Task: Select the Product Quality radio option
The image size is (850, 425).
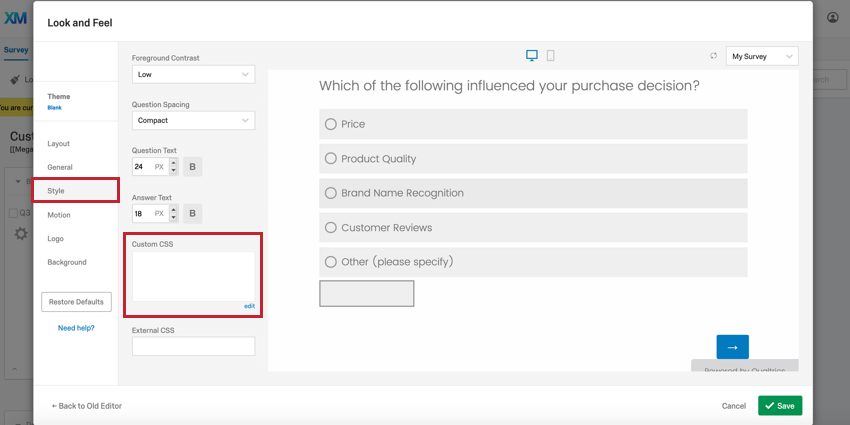Action: point(330,158)
